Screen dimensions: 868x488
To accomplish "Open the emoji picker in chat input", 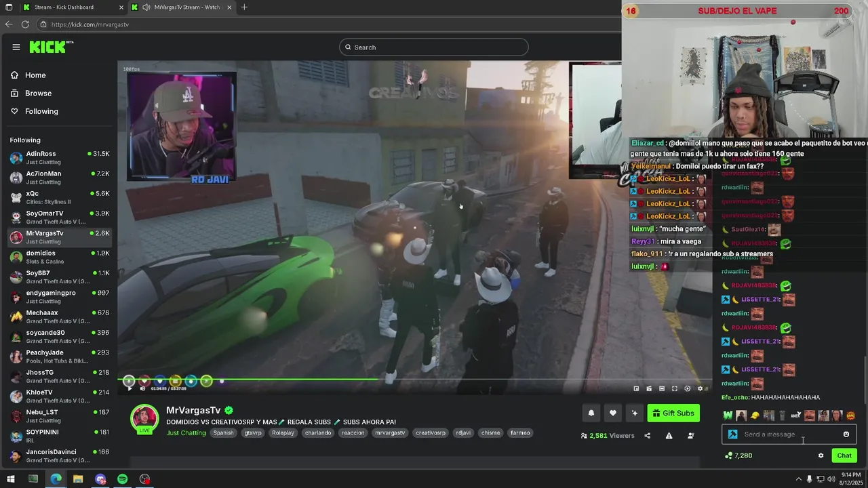I will pyautogui.click(x=846, y=434).
